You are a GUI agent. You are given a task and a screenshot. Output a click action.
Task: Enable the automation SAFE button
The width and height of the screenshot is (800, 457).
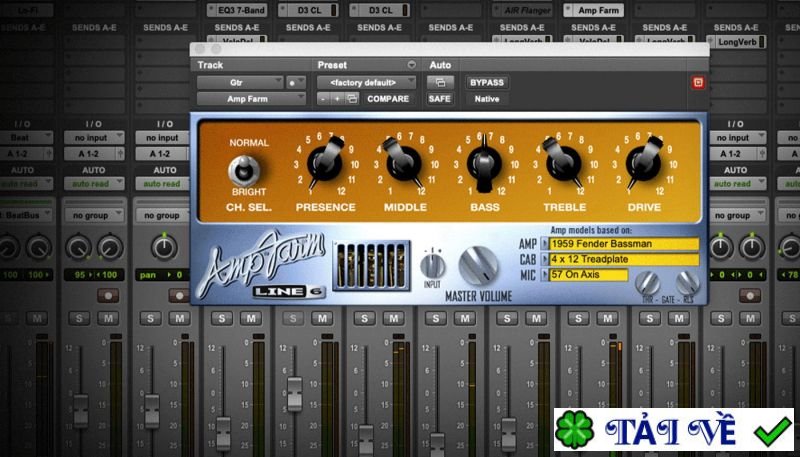tap(440, 99)
